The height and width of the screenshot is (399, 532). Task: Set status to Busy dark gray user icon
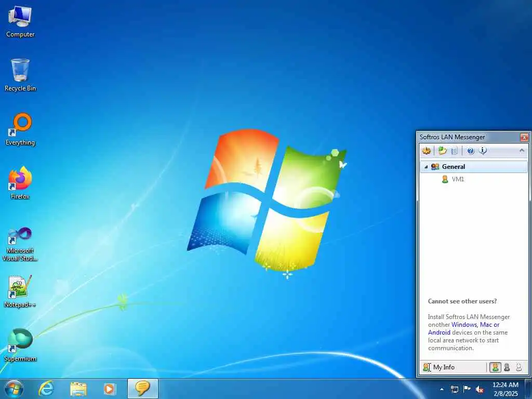507,367
